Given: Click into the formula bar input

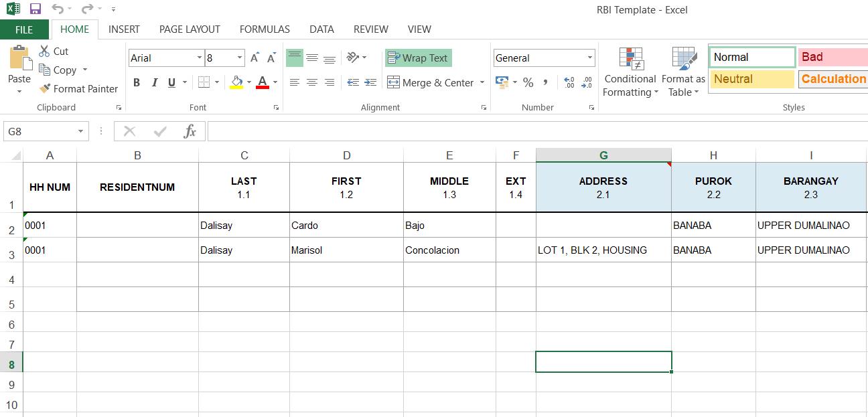Looking at the screenshot, I should pos(537,131).
